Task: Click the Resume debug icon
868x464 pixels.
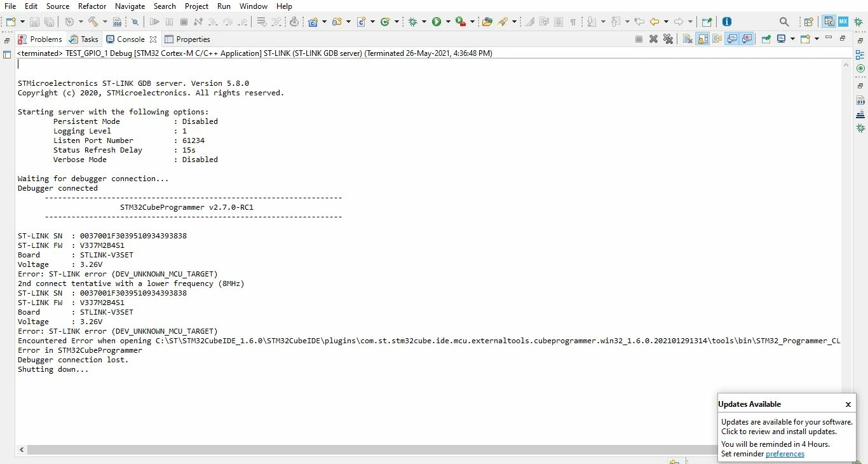Action: [154, 22]
